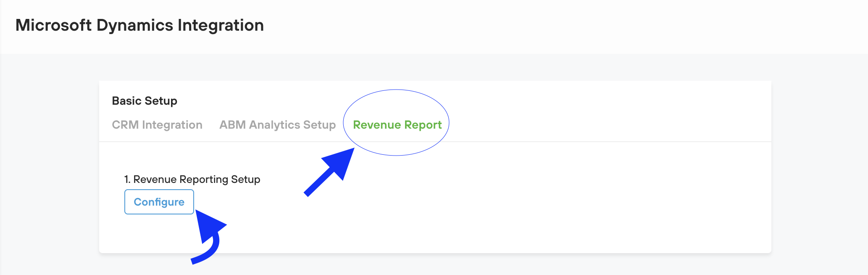Switch to the ABM Analytics Setup tab
The width and height of the screenshot is (868, 275).
pos(277,125)
